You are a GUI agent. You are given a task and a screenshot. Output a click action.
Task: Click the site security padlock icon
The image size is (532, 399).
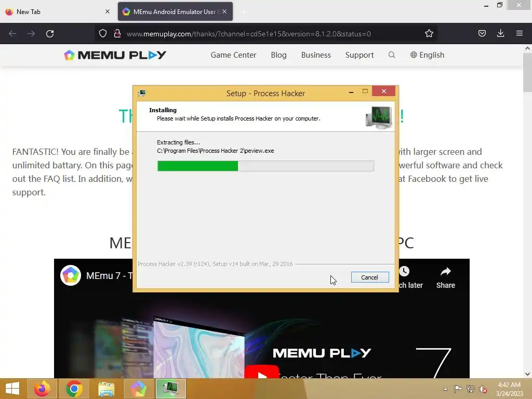tap(117, 34)
